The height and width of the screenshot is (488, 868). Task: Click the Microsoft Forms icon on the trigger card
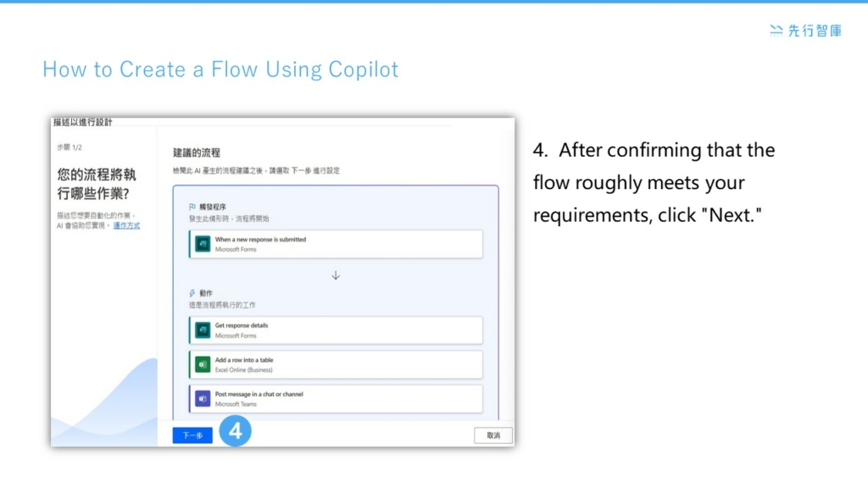(202, 243)
